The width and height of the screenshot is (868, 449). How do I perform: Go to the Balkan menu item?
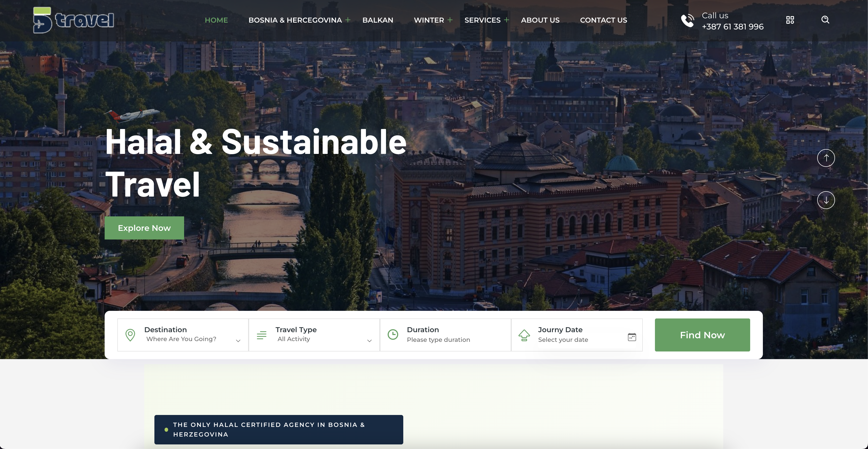point(378,20)
